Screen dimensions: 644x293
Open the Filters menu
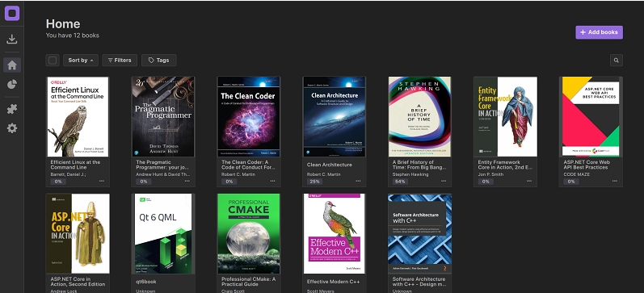120,61
